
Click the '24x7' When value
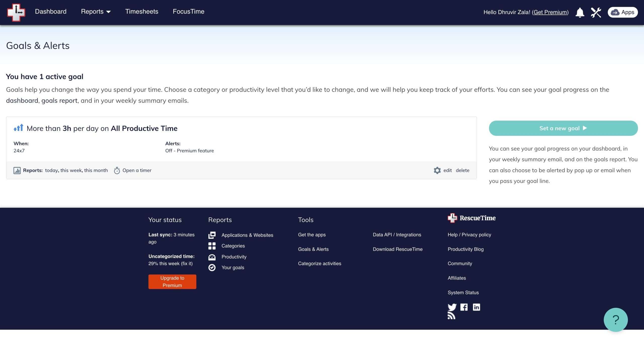pyautogui.click(x=19, y=151)
